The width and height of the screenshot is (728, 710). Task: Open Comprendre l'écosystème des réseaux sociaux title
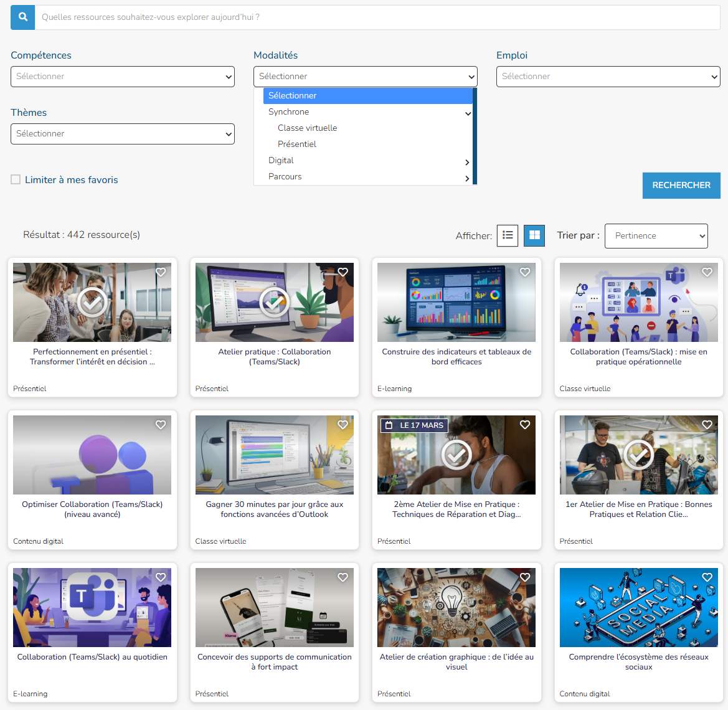[639, 661]
